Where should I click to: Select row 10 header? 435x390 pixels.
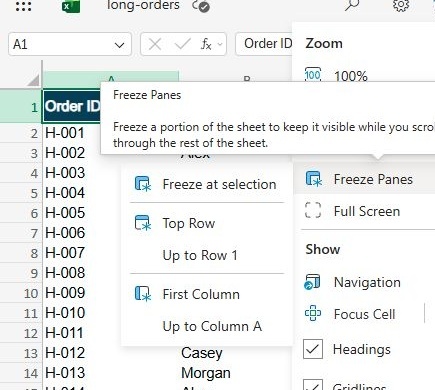coord(21,293)
